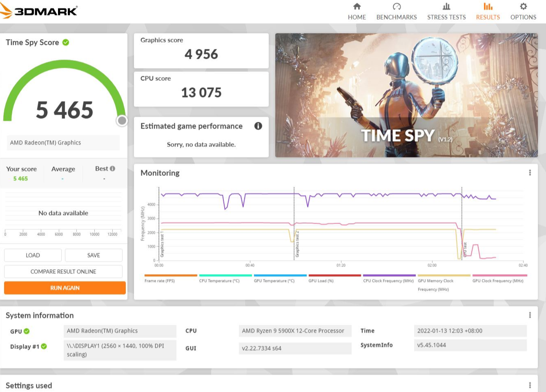Open the Monitoring panel three-dot menu
This screenshot has width=546, height=392.
(x=530, y=173)
